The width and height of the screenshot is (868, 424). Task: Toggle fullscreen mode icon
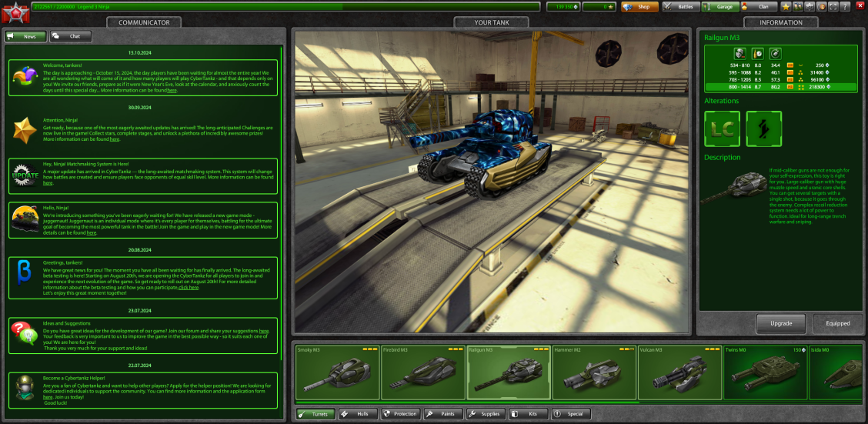[833, 6]
